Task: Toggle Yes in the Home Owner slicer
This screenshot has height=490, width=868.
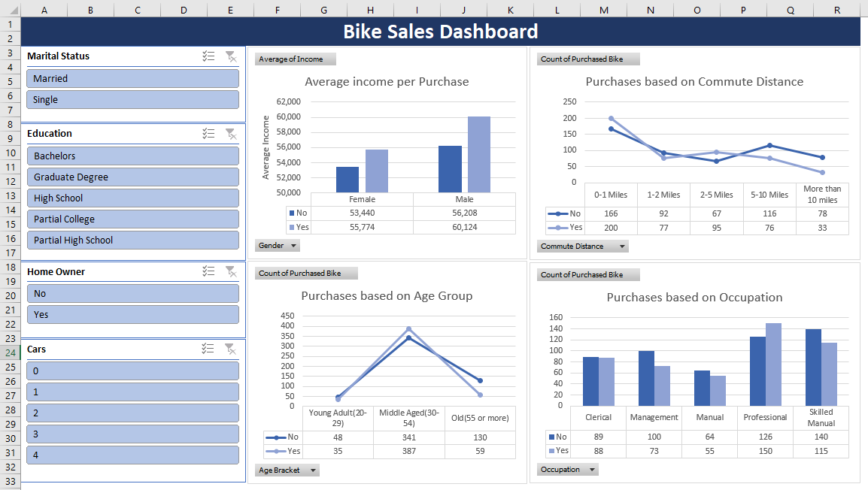Action: [x=132, y=314]
